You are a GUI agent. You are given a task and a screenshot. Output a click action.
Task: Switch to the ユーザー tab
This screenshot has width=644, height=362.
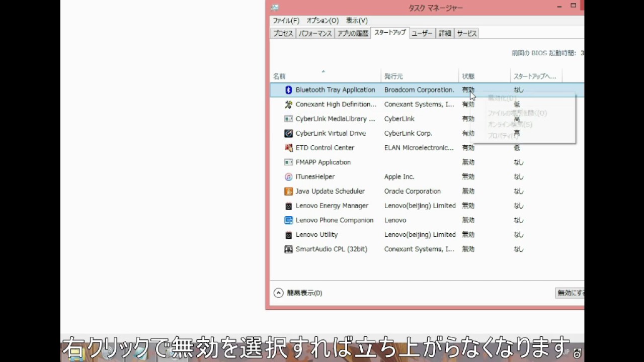tap(422, 34)
